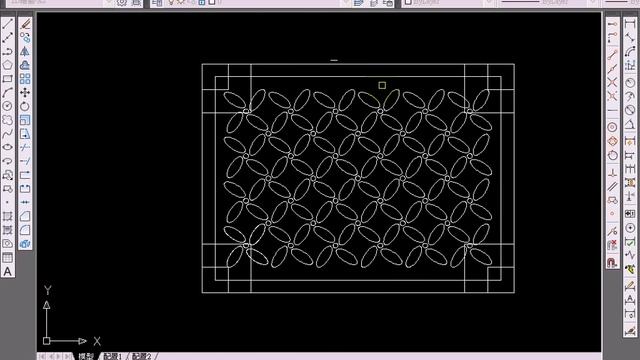
Task: Select the Point draw tool
Action: [7, 202]
